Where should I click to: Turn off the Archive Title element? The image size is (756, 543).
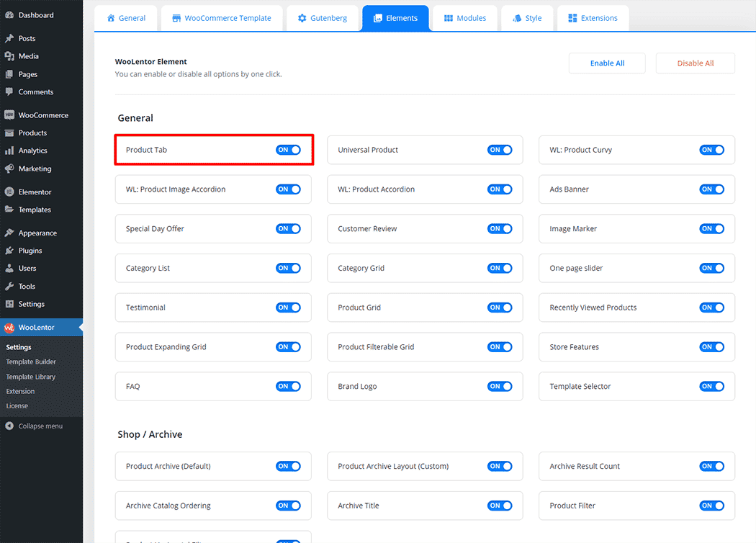(500, 506)
